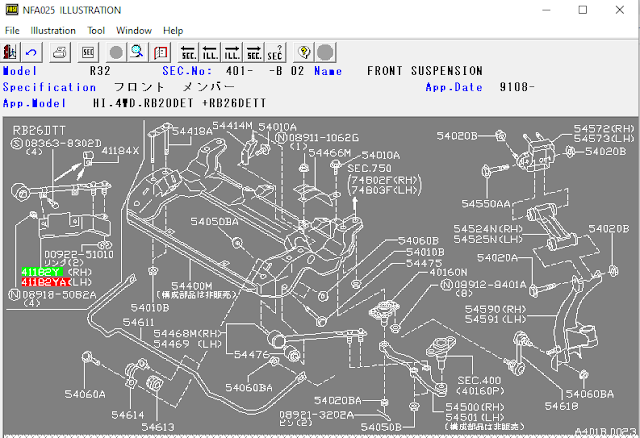The image size is (640, 438).
Task: Click part number 54475 label
Action: pyautogui.click(x=424, y=263)
